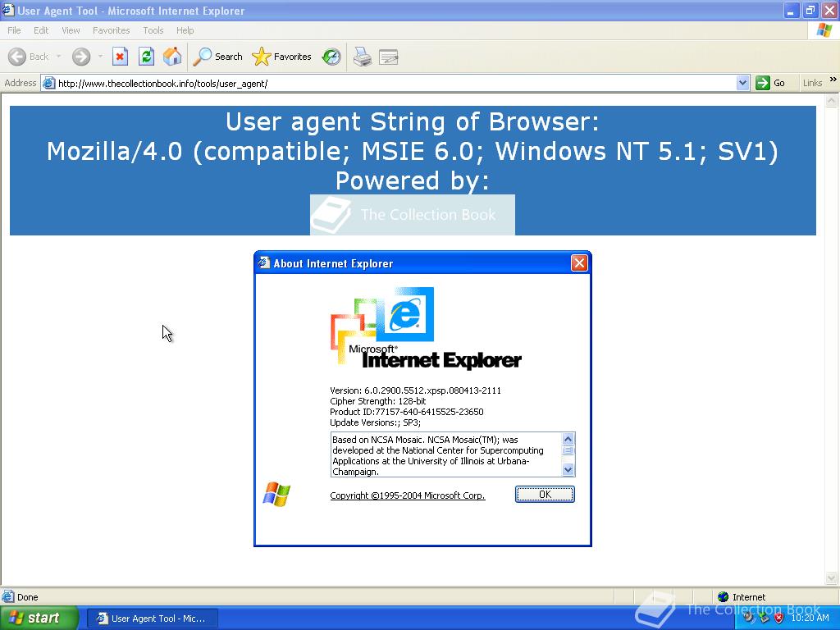Click the page icon in address bar
Screen dimensions: 840x630
point(48,83)
